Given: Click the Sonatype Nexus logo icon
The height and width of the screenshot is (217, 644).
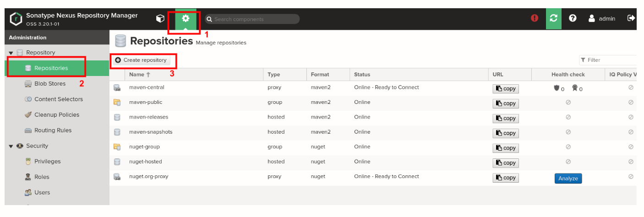Looking at the screenshot, I should pyautogui.click(x=16, y=19).
